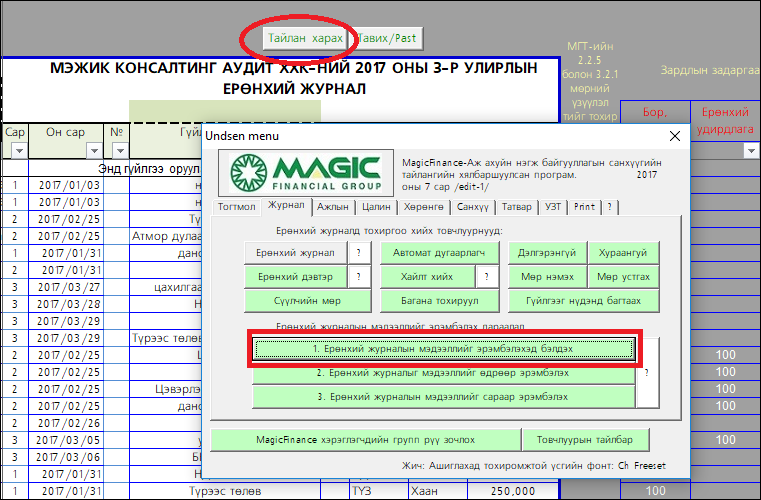The width and height of the screenshot is (761, 500).
Task: Click the ? help beside Ерөнхий дэвтэр
Action: tap(357, 277)
